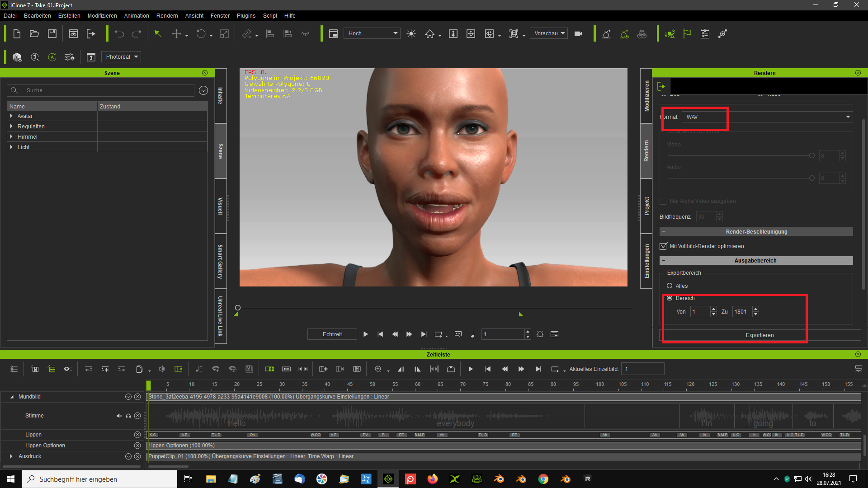
Task: Play animation in the viewport playback bar
Action: tap(365, 334)
